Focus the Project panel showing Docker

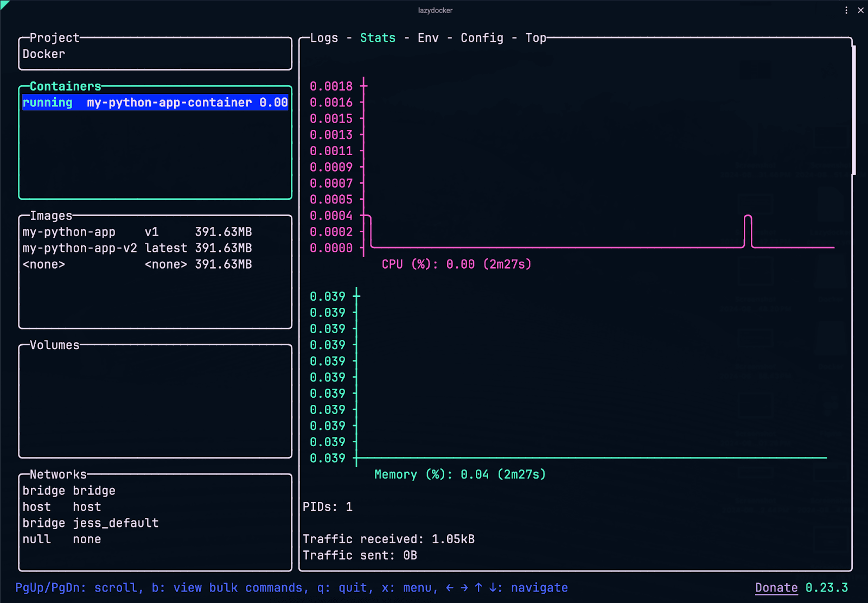click(155, 54)
